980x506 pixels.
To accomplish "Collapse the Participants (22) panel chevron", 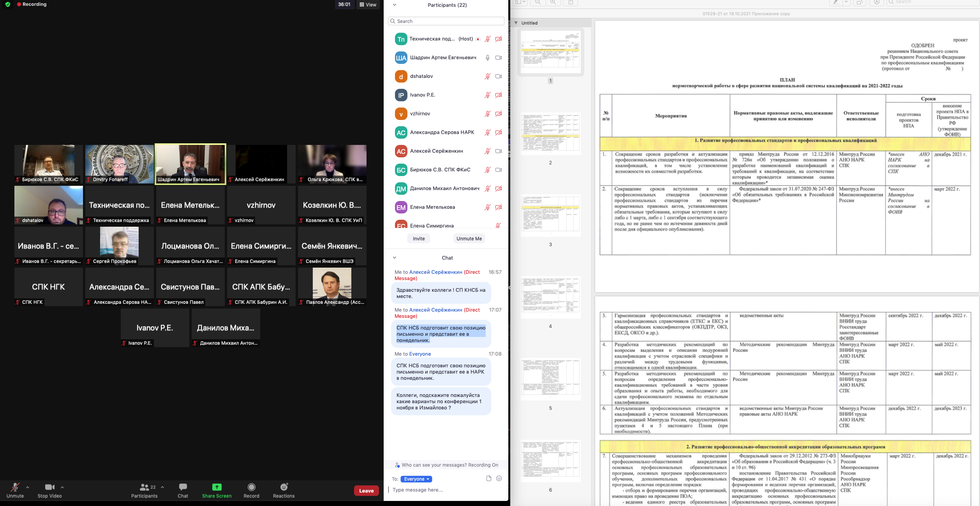I will click(395, 5).
